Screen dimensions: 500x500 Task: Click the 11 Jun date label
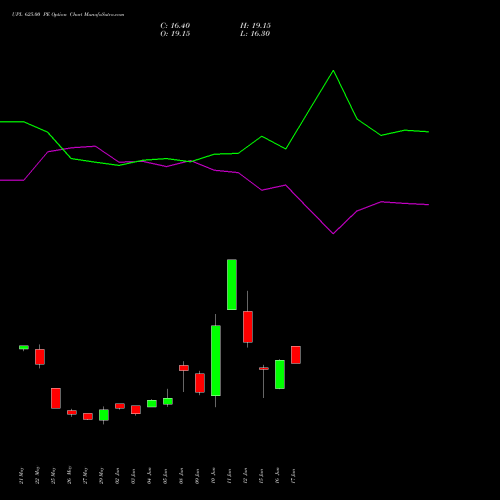pos(230,476)
